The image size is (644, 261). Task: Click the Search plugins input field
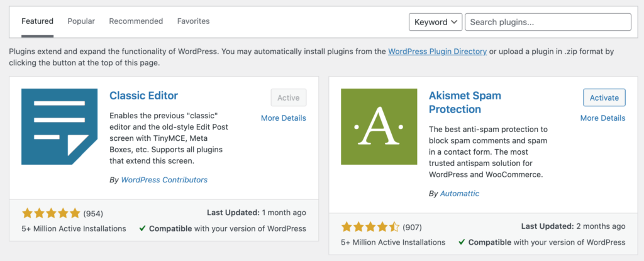(548, 22)
